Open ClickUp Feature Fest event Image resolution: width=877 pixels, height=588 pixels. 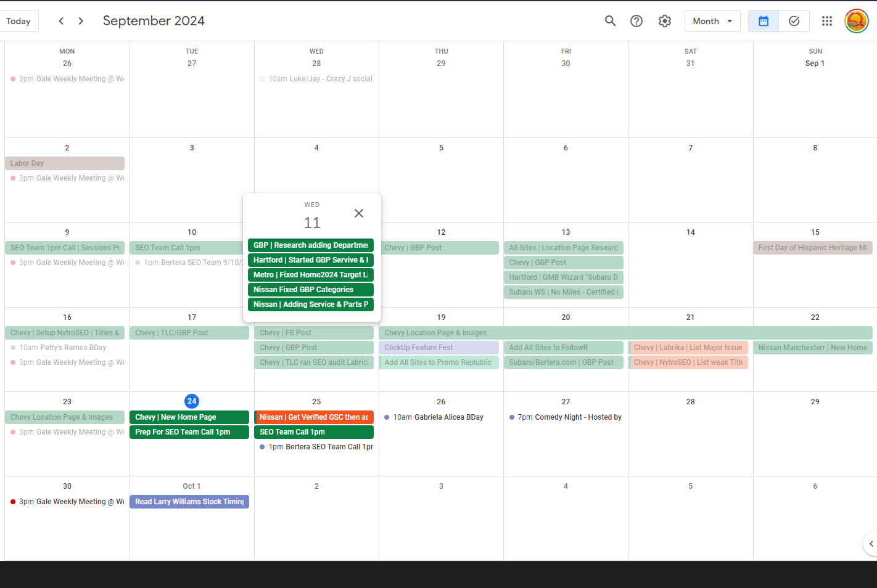(x=439, y=348)
